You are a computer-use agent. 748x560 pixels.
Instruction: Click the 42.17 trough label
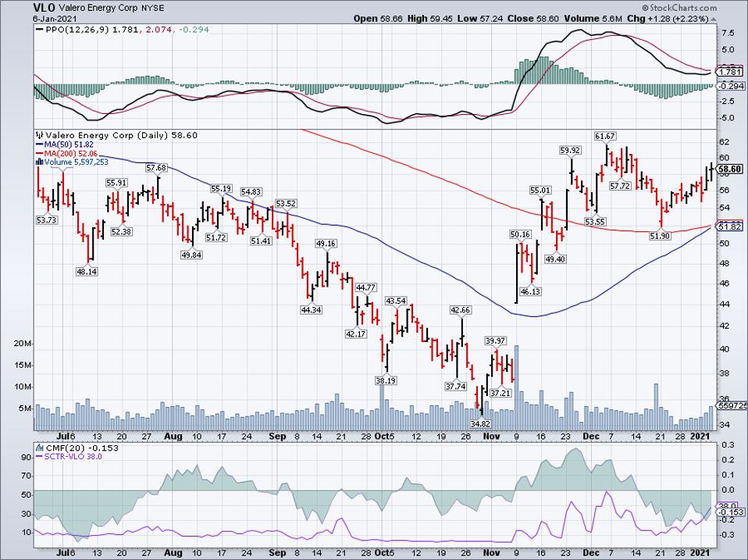click(355, 334)
